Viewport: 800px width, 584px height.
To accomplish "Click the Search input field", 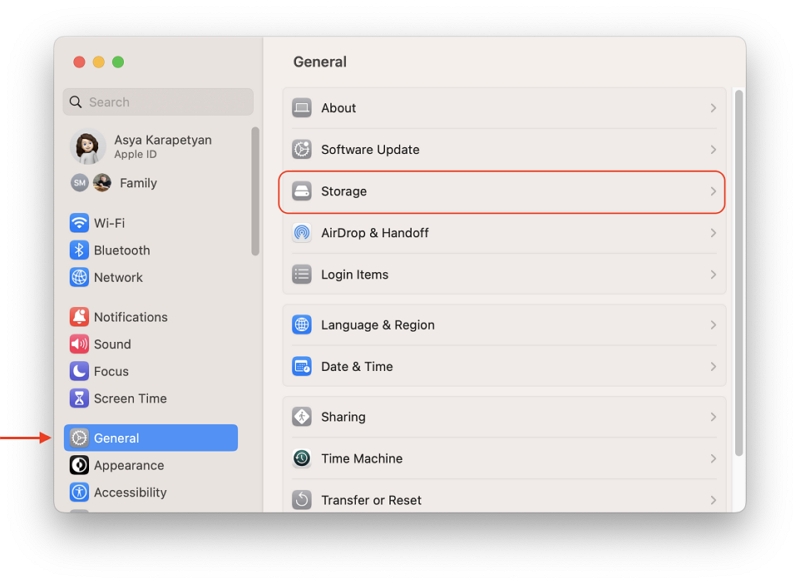I will click(x=158, y=102).
